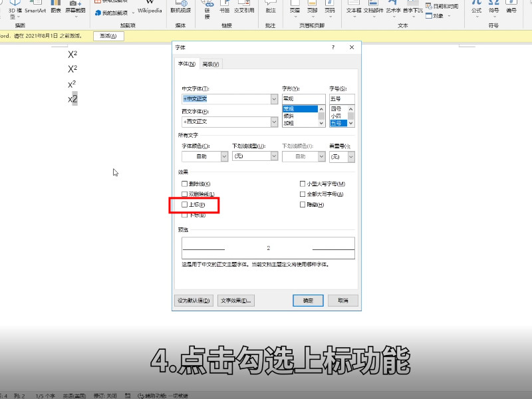Open the 符号 symbol menu
The height and width of the screenshot is (399, 532).
tap(493, 9)
